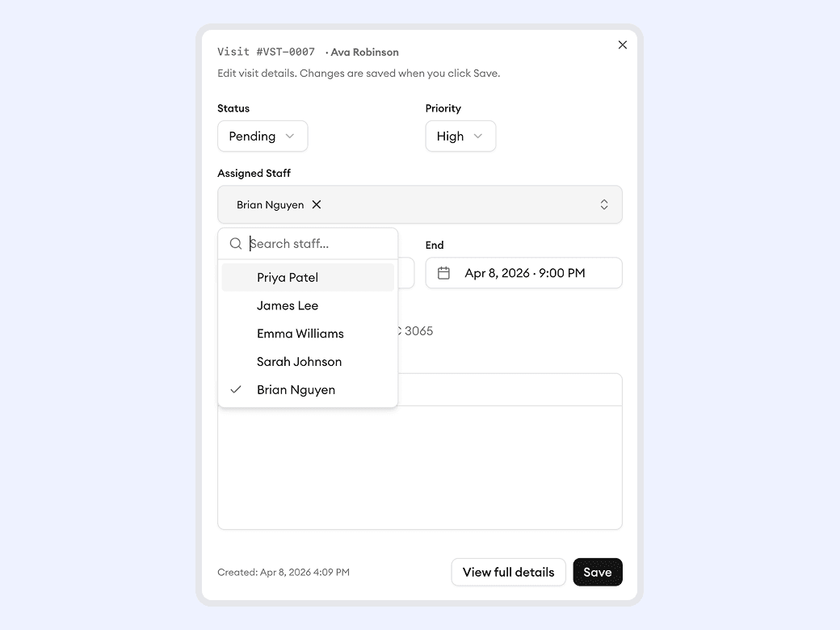This screenshot has height=630, width=840.
Task: Click the checkmark next to Brian Nguyen
Action: tap(235, 389)
